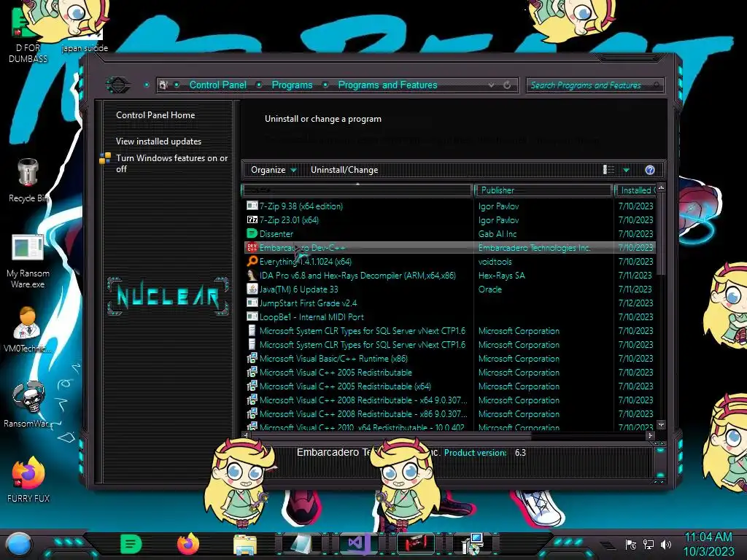The width and height of the screenshot is (747, 560).
Task: Open the Programs and Features taskbar button
Action: 473,544
